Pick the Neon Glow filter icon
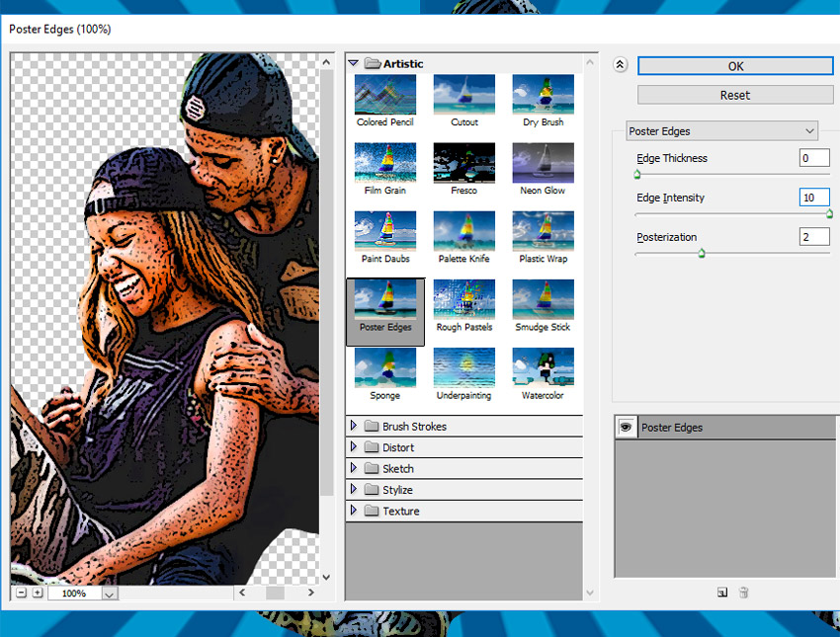Image resolution: width=840 pixels, height=637 pixels. [x=543, y=164]
